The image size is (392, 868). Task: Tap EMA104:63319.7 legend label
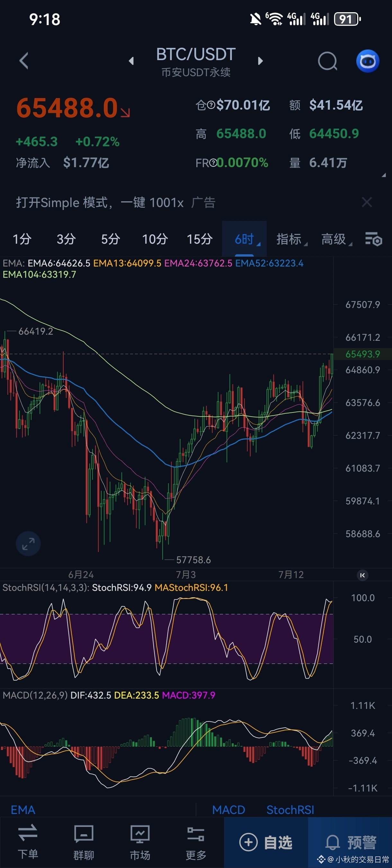point(40,275)
